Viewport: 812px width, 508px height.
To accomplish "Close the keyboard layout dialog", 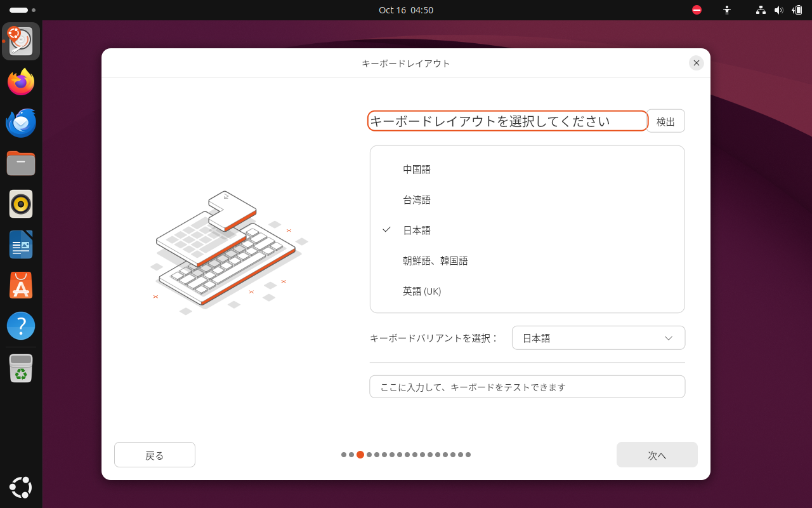I will pos(697,63).
